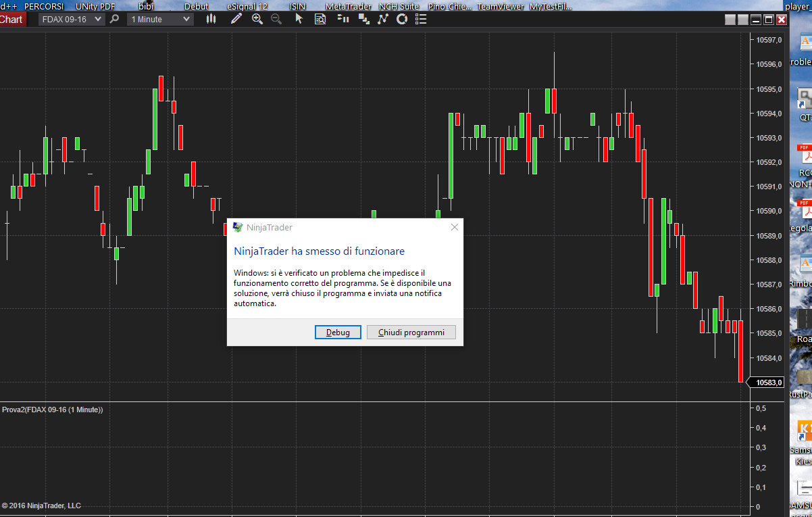This screenshot has height=517, width=812.
Task: Click the second gray chart window button
Action: coord(743,20)
